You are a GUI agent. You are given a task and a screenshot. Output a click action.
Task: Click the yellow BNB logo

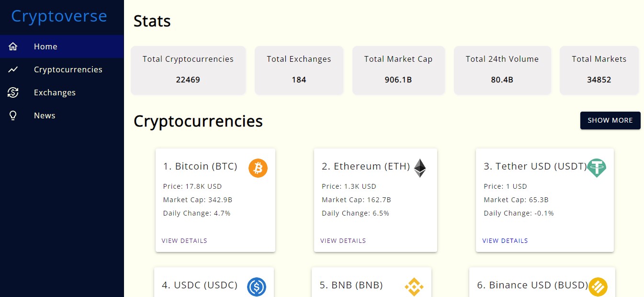(414, 287)
